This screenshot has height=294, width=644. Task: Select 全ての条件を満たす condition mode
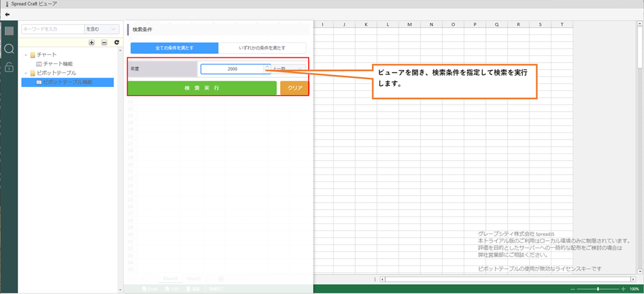(x=174, y=48)
